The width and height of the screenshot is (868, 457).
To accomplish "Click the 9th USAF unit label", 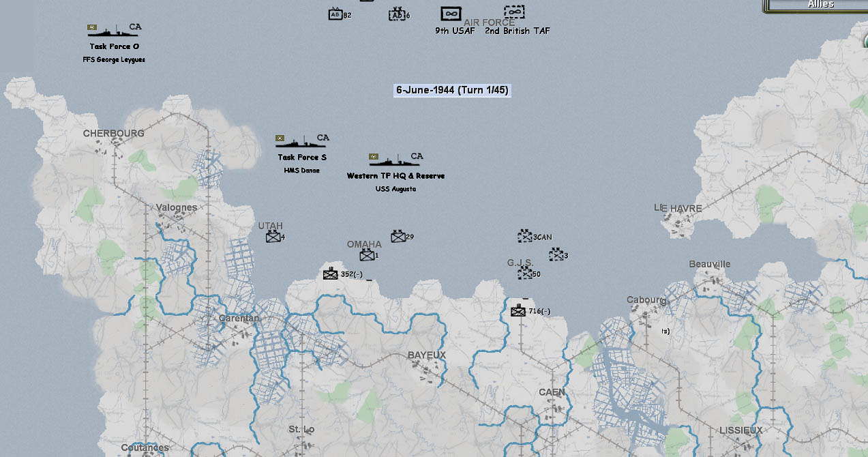I will [455, 31].
